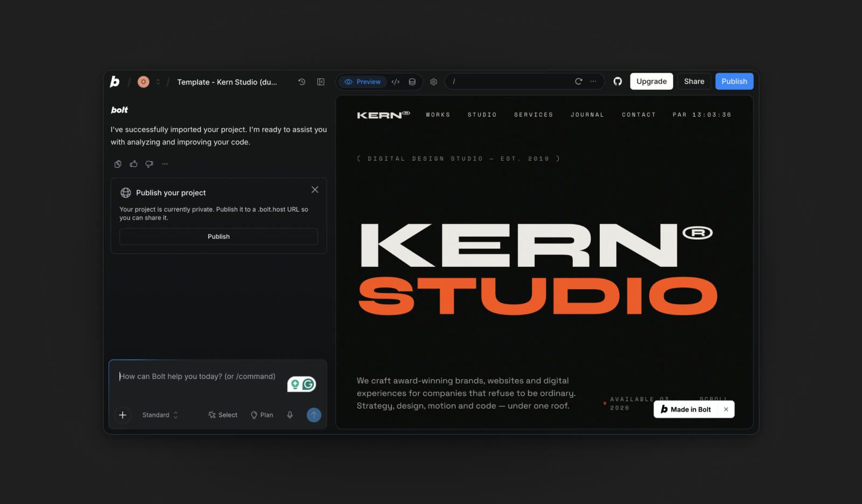Switch to the code view tab
The image size is (862, 504).
click(x=395, y=82)
